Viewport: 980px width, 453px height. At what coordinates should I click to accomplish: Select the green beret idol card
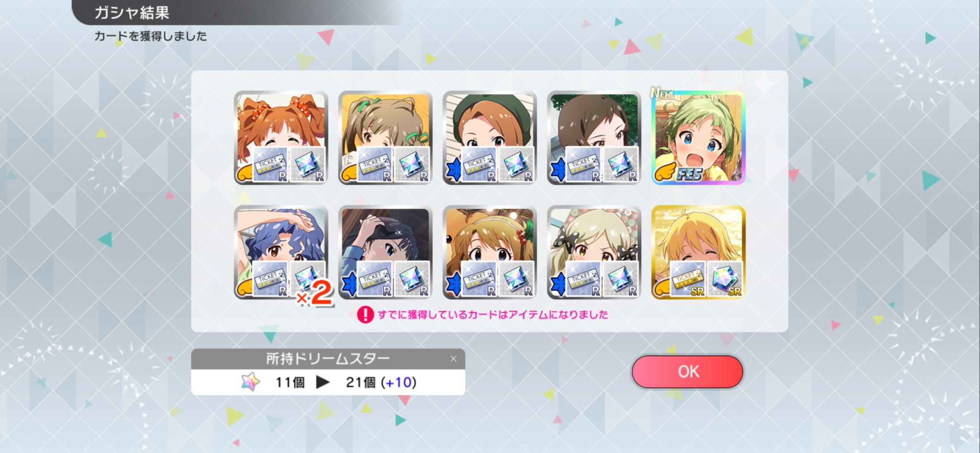coord(490,137)
